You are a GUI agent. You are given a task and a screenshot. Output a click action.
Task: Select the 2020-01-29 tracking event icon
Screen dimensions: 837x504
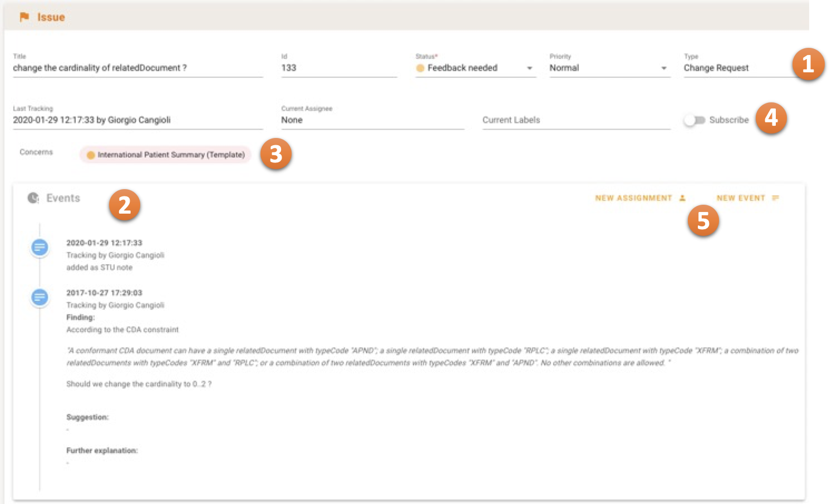pyautogui.click(x=40, y=247)
